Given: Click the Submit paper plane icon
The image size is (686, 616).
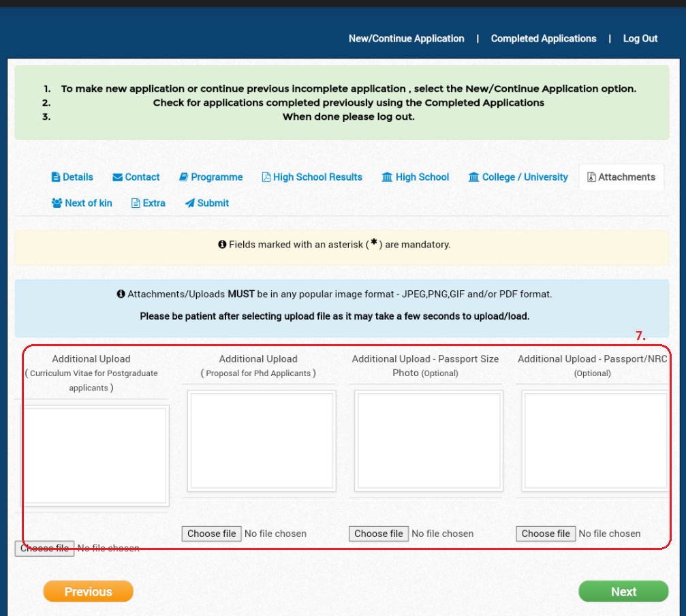Looking at the screenshot, I should tap(190, 203).
